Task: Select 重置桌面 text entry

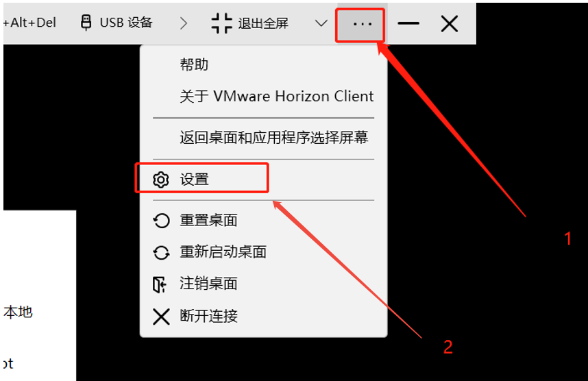Action: [x=208, y=220]
